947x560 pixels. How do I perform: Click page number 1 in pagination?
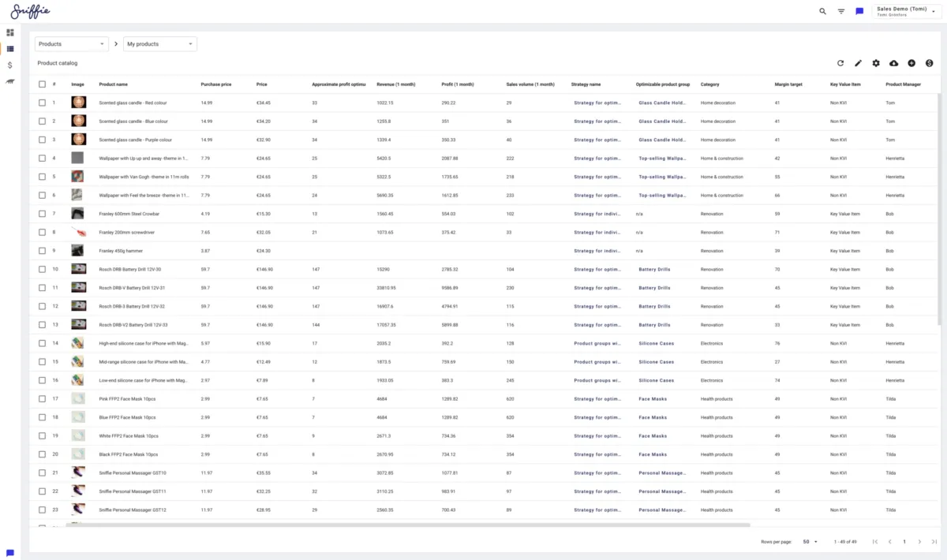click(904, 542)
